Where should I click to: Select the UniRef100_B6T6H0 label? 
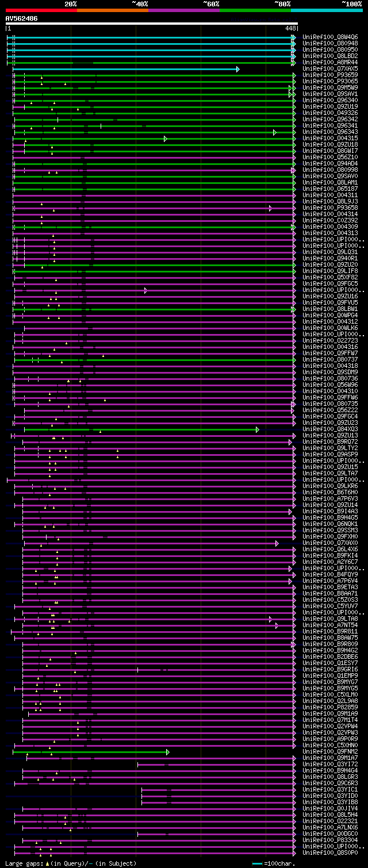coord(330,492)
